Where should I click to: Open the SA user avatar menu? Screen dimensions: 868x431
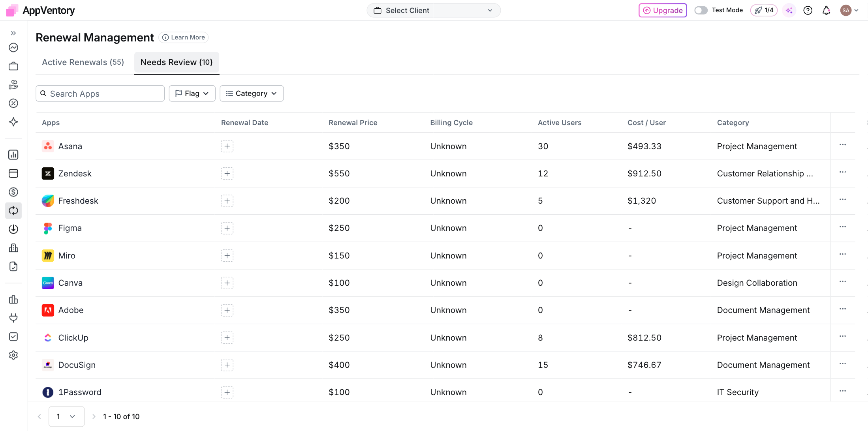849,10
